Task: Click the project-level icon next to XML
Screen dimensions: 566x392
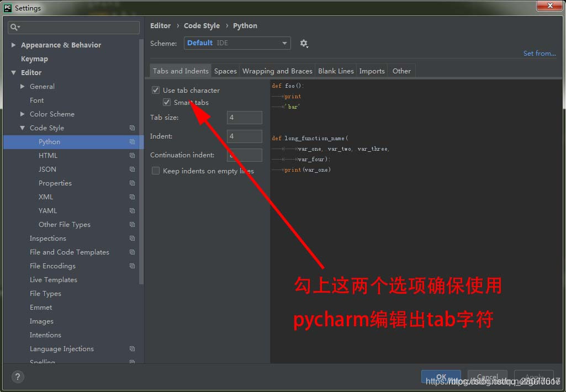Action: coord(132,197)
